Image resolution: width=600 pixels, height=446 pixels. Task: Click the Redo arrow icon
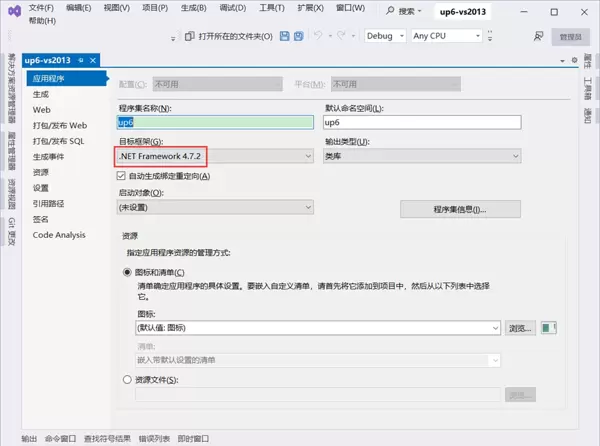coord(341,36)
